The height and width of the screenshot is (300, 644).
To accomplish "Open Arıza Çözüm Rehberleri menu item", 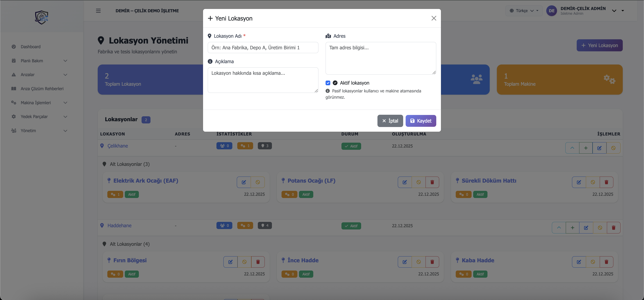I will [x=42, y=89].
